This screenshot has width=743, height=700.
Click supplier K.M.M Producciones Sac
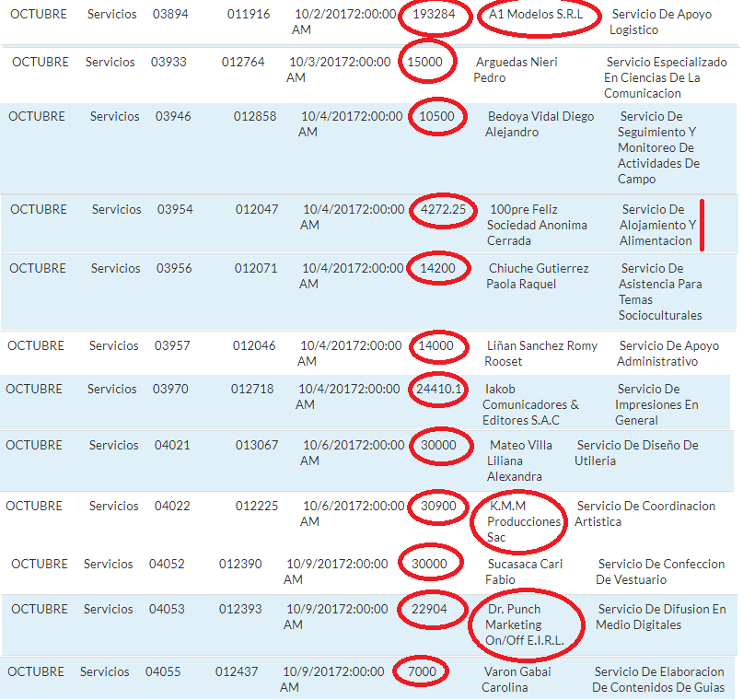click(524, 522)
